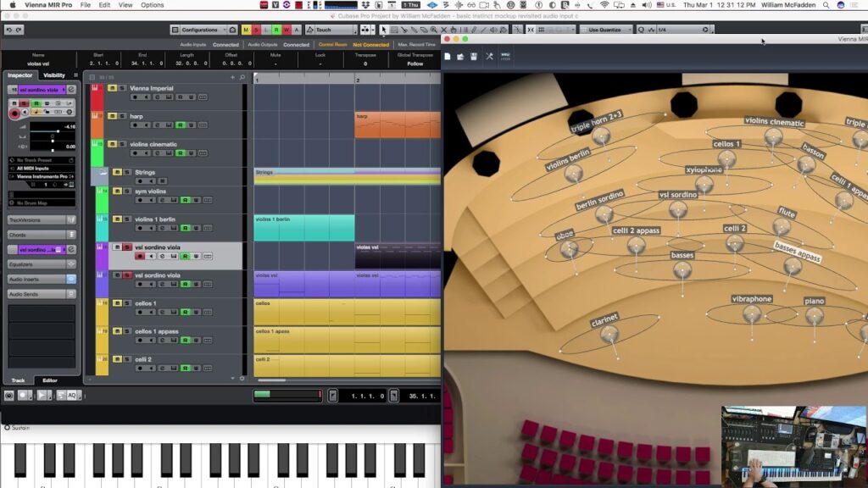This screenshot has width=868, height=488.
Task: Click the Save icon in Vienna MIR
Action: (x=474, y=57)
